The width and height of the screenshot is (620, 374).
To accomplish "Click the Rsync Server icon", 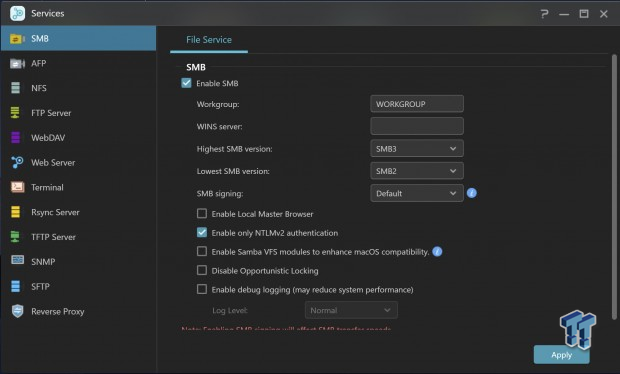I will click(x=15, y=212).
